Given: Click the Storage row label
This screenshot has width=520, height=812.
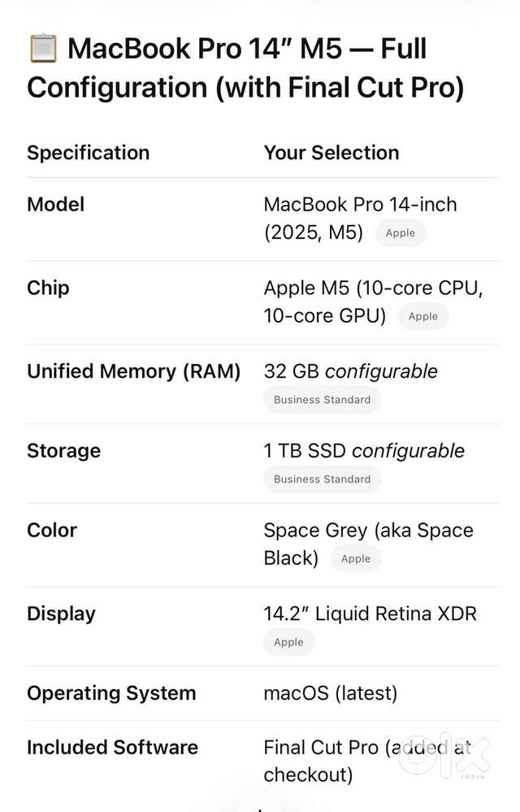Looking at the screenshot, I should point(63,451).
